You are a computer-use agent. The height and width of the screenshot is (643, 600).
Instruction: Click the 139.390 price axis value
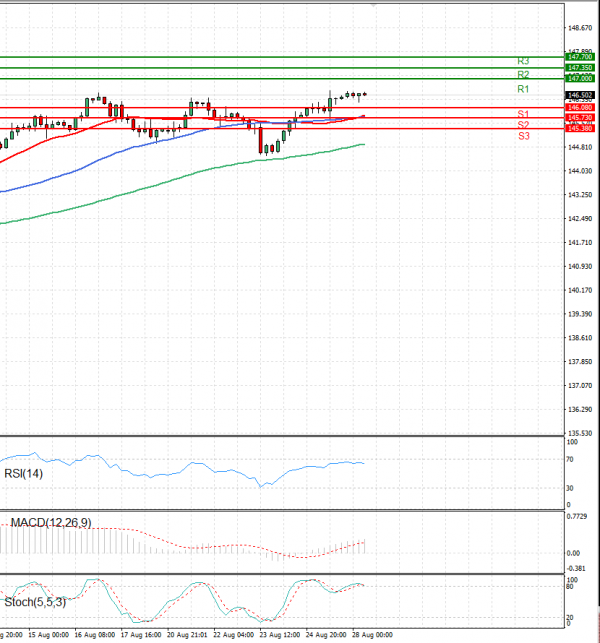pyautogui.click(x=580, y=314)
